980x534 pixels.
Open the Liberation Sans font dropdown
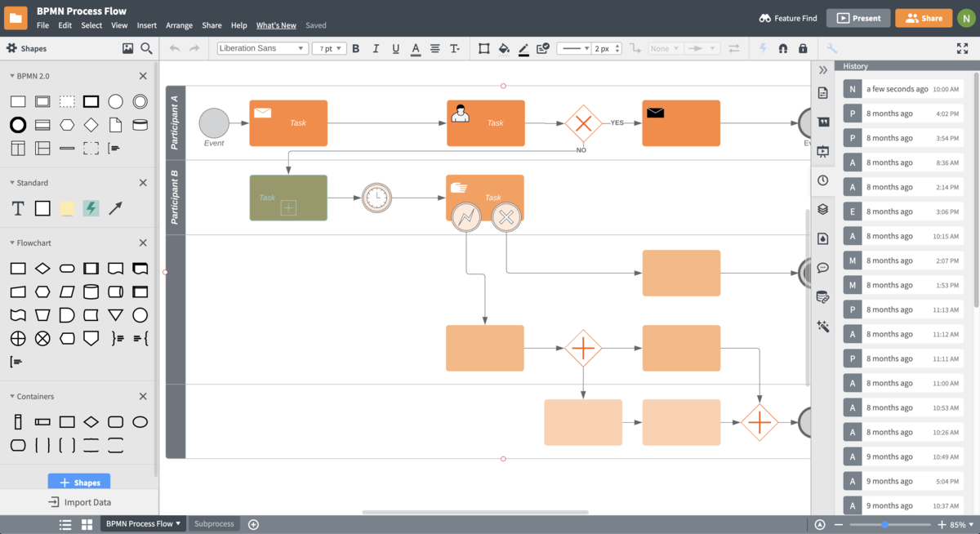262,49
